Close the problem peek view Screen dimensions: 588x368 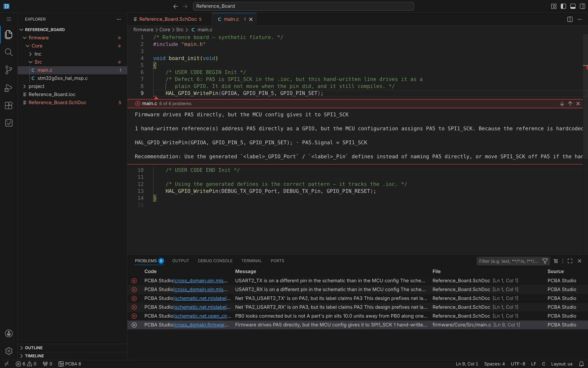click(578, 104)
